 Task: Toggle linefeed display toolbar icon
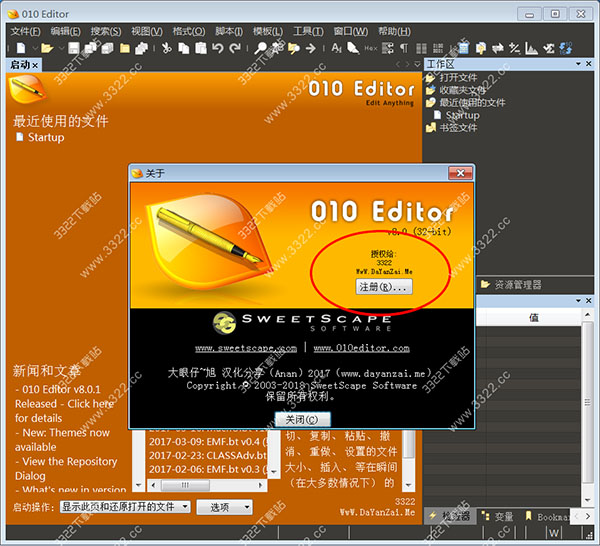click(388, 48)
